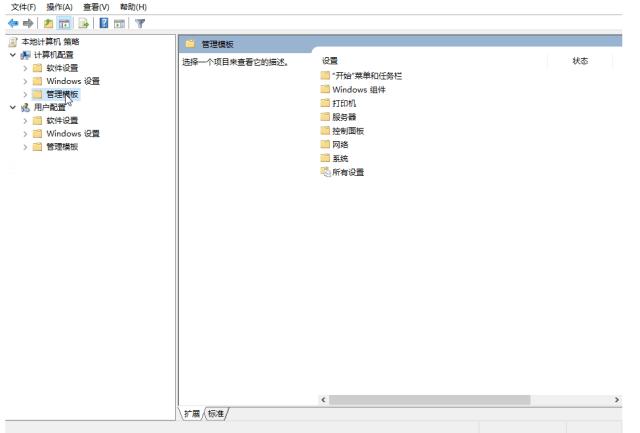Click the 状态 column header
The image size is (640, 433).
coord(580,61)
